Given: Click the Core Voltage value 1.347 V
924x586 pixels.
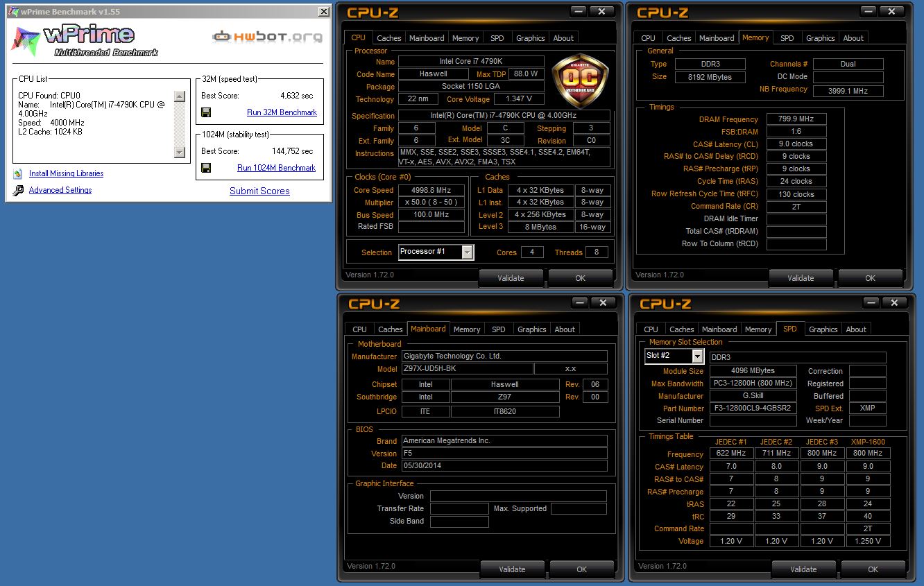Looking at the screenshot, I should (520, 99).
